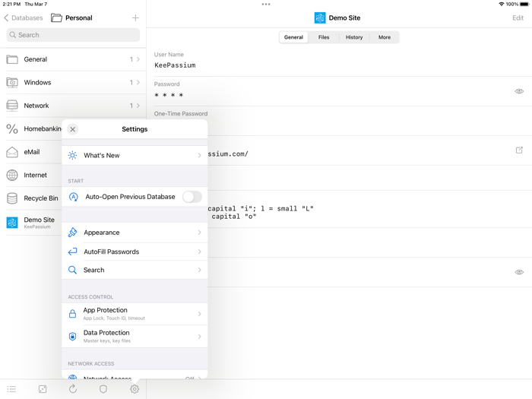The width and height of the screenshot is (532, 399).
Task: Click the Data Protection shield icon
Action: coord(72,336)
